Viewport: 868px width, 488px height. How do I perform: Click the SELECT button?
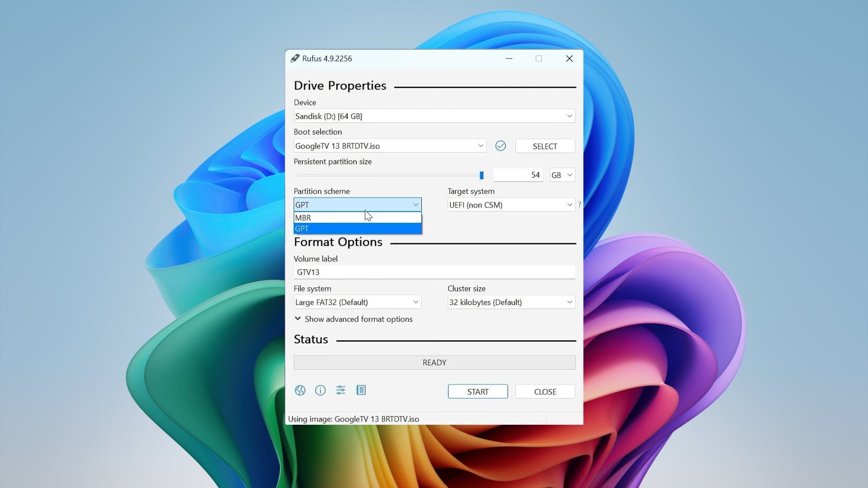[x=545, y=146]
